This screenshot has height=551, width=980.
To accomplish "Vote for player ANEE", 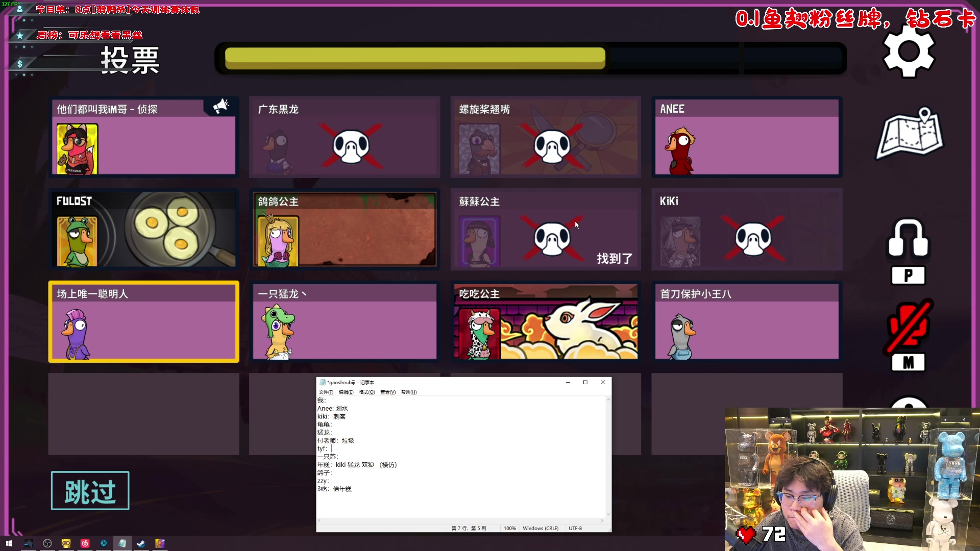I will 746,137.
